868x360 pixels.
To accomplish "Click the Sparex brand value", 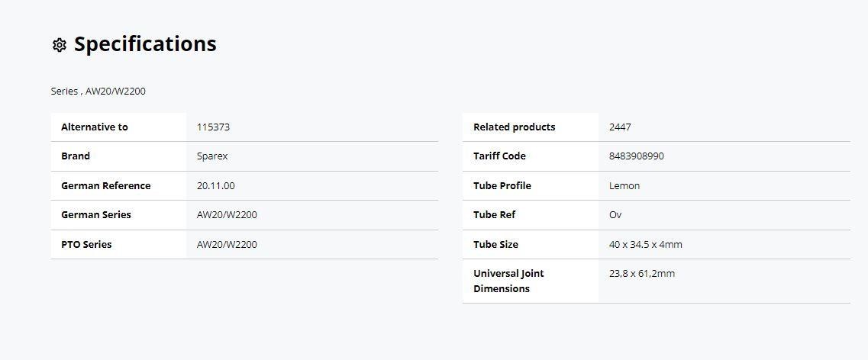I will pyautogui.click(x=212, y=156).
